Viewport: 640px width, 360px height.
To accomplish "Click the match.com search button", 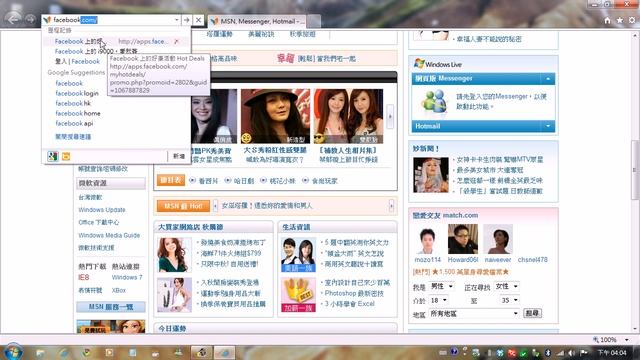I will point(532,313).
